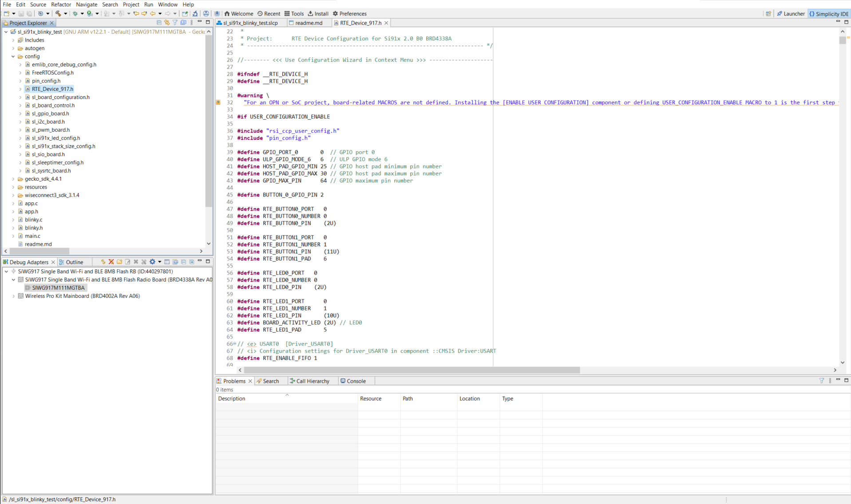Click the Install icon in toolbar
851x504 pixels.
point(318,13)
